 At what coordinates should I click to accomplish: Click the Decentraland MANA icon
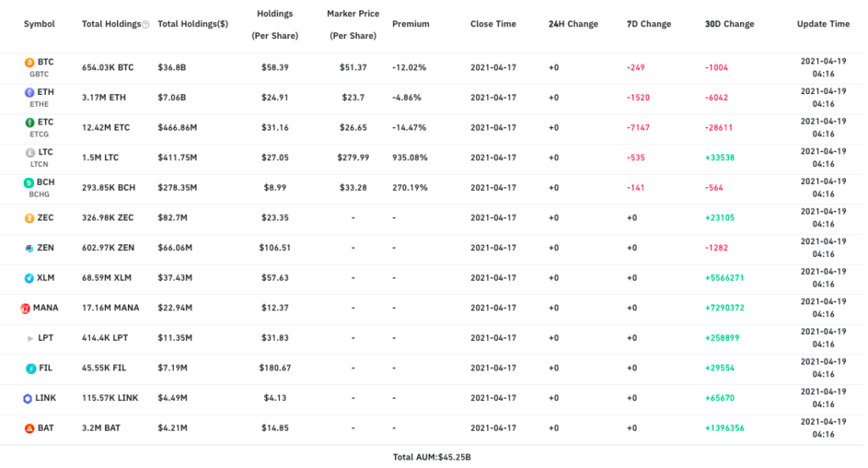(25, 309)
